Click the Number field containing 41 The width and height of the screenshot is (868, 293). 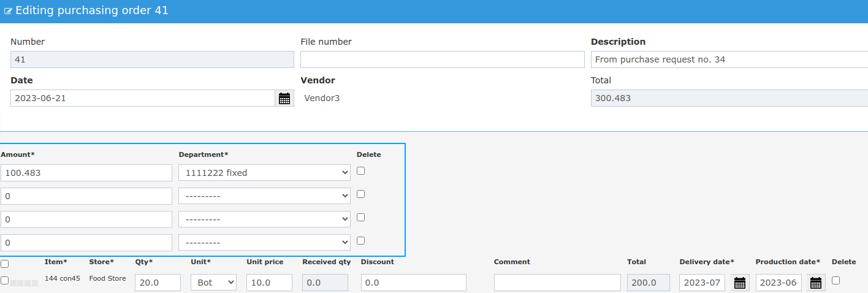click(152, 59)
